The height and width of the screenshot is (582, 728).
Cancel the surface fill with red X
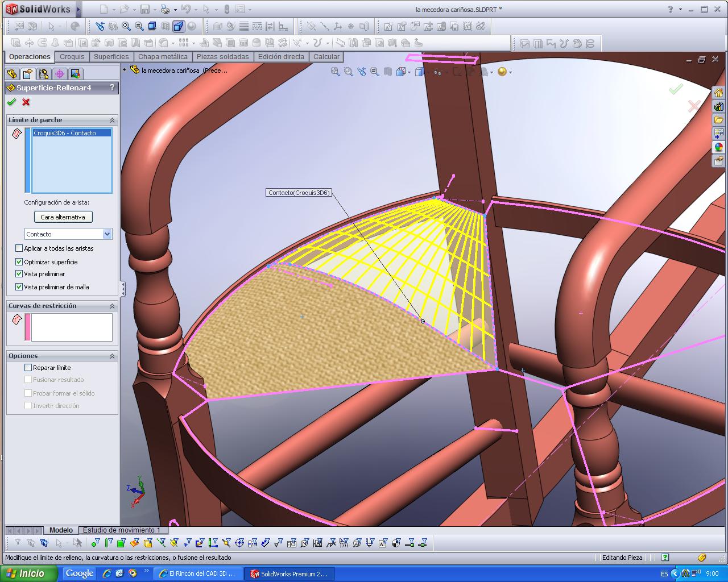point(26,102)
